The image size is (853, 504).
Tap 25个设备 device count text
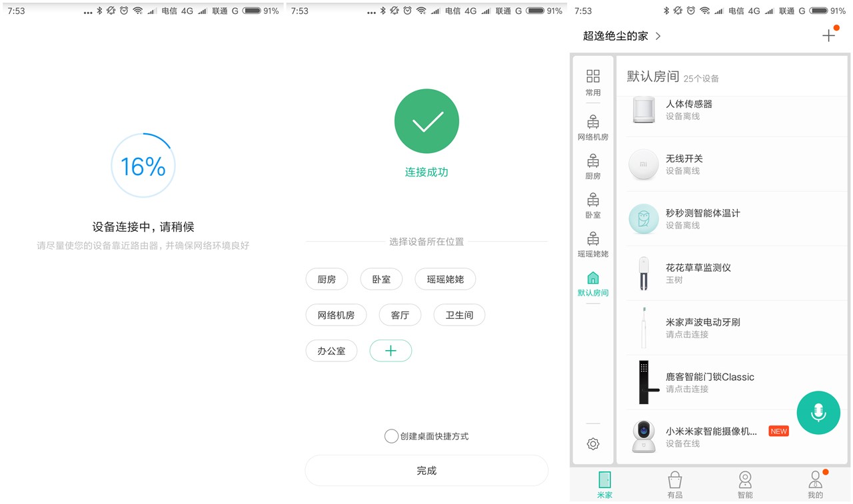click(701, 79)
